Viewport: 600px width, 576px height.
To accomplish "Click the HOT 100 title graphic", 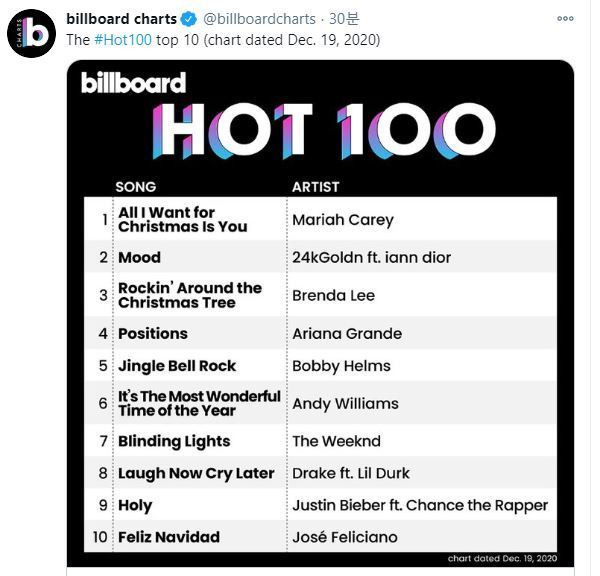I will point(324,130).
